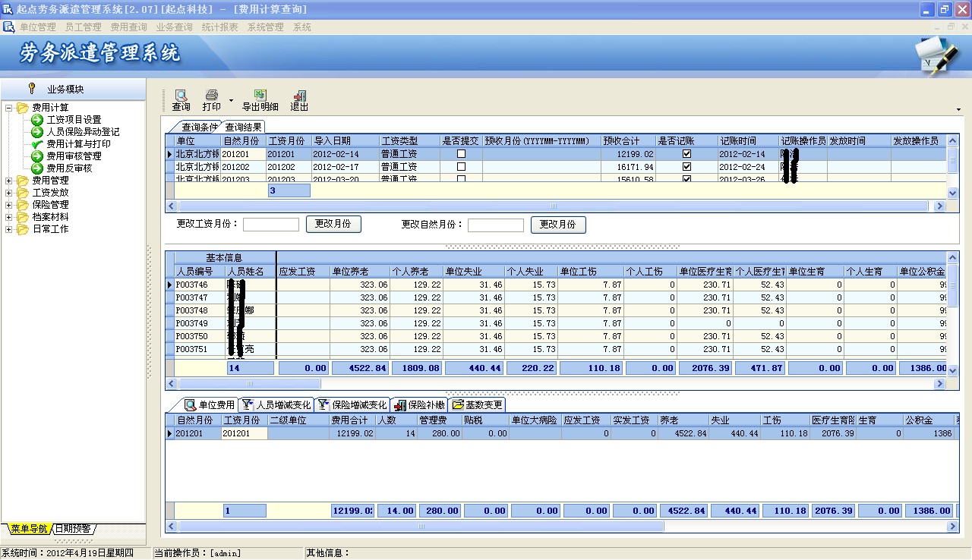Expand the 费用管理 tree node
The height and width of the screenshot is (560, 972).
click(x=9, y=181)
